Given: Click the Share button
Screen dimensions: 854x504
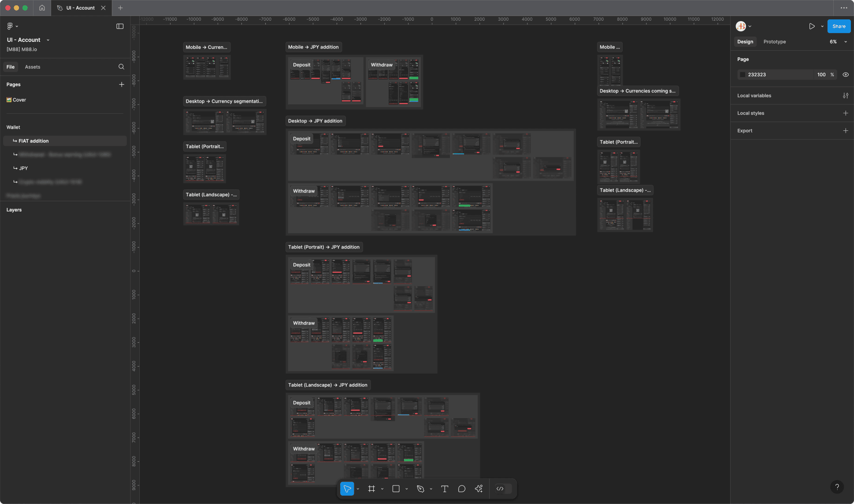Looking at the screenshot, I should pyautogui.click(x=839, y=26).
